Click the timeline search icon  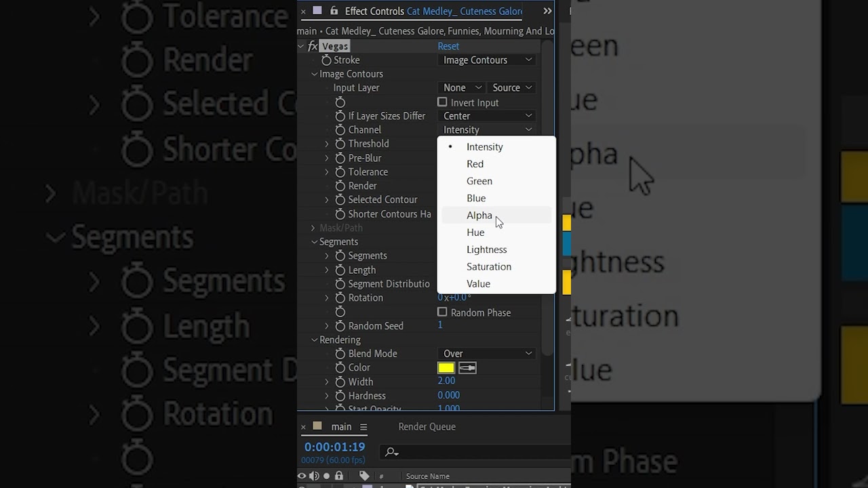(x=391, y=452)
